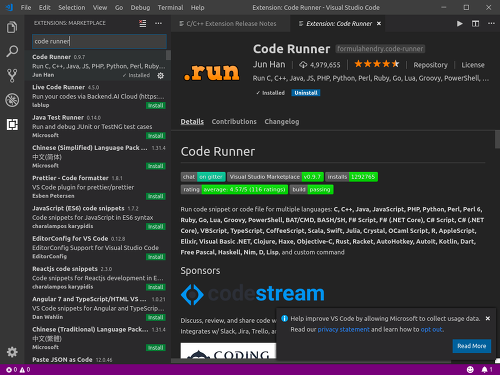Open Extensions panel More Actions menu
Screen dimensions: 500x375
coord(158,23)
